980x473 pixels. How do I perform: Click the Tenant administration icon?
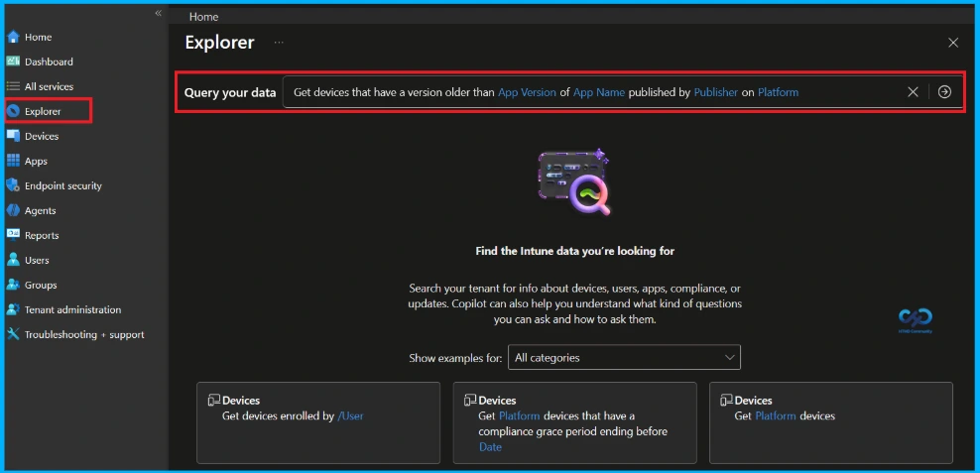13,309
